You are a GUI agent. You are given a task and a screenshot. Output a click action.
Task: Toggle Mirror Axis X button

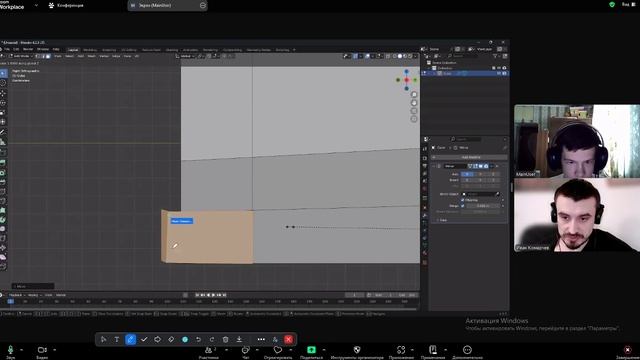click(x=467, y=174)
